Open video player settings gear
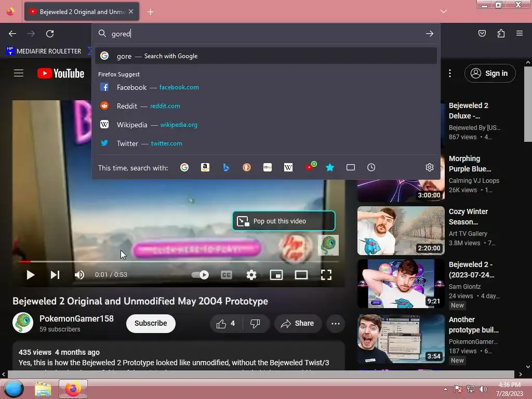This screenshot has height=399, width=532. tap(251, 275)
